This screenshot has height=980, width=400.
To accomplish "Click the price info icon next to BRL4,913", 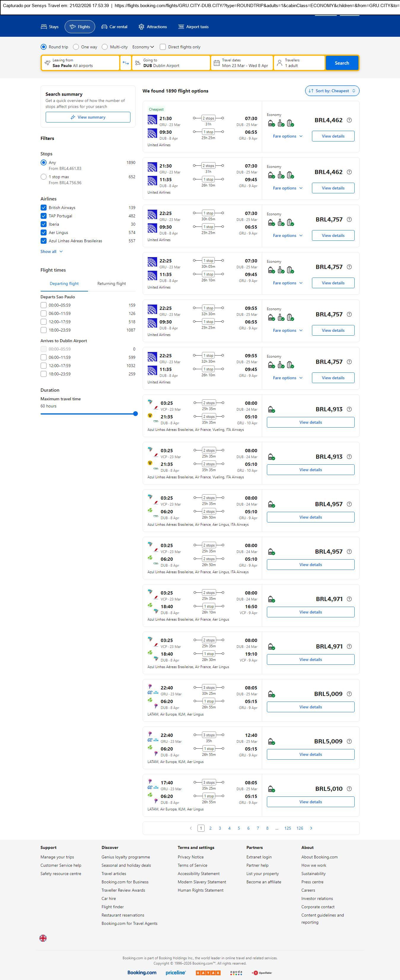I will [x=349, y=409].
